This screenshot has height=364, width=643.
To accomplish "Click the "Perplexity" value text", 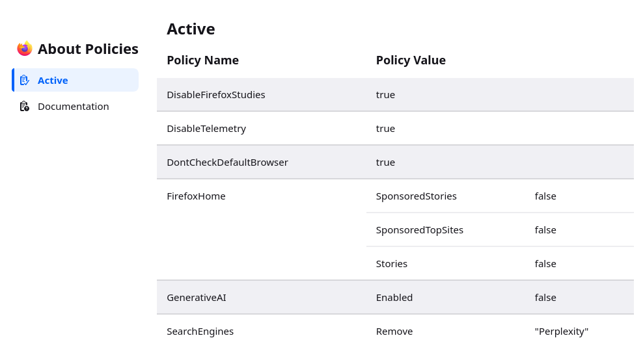I will (x=562, y=331).
